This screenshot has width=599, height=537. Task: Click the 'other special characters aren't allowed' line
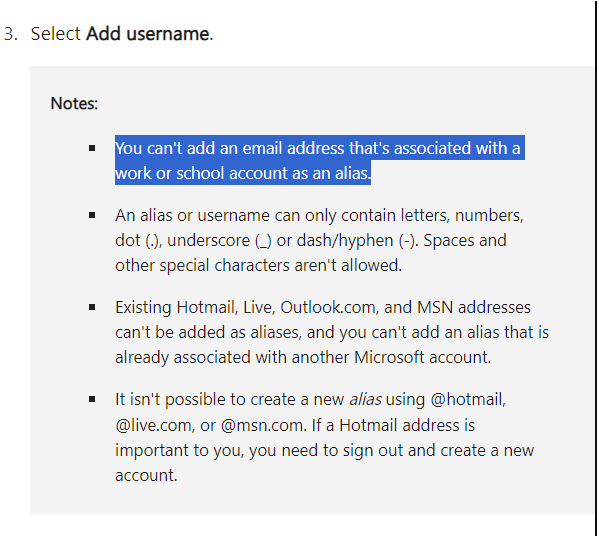click(x=259, y=265)
